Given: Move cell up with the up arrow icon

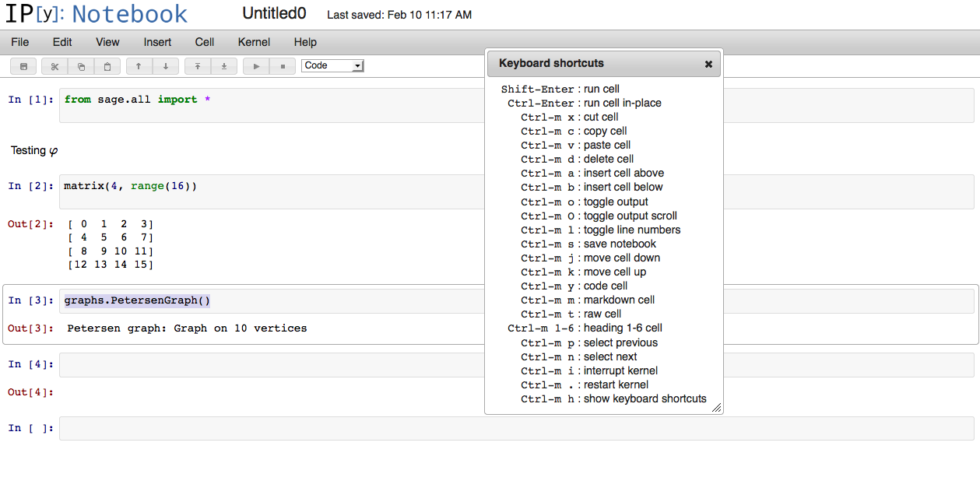Looking at the screenshot, I should click(x=139, y=66).
